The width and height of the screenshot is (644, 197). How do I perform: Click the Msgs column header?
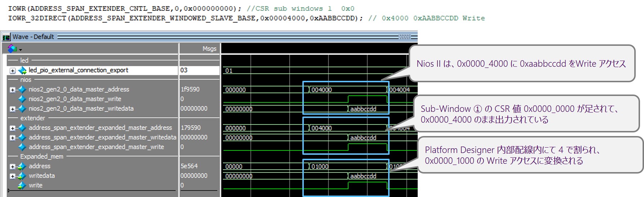[x=209, y=49]
